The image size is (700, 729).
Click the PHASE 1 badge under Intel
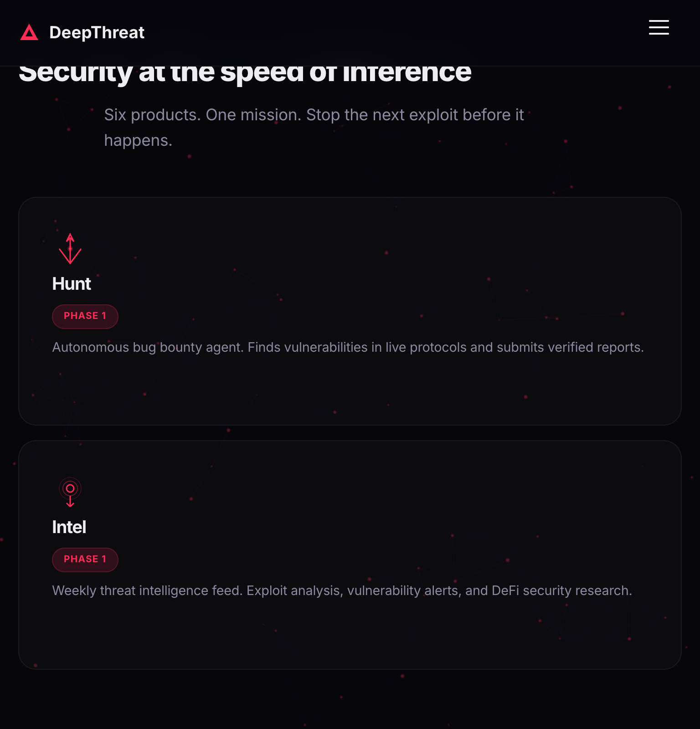point(85,560)
